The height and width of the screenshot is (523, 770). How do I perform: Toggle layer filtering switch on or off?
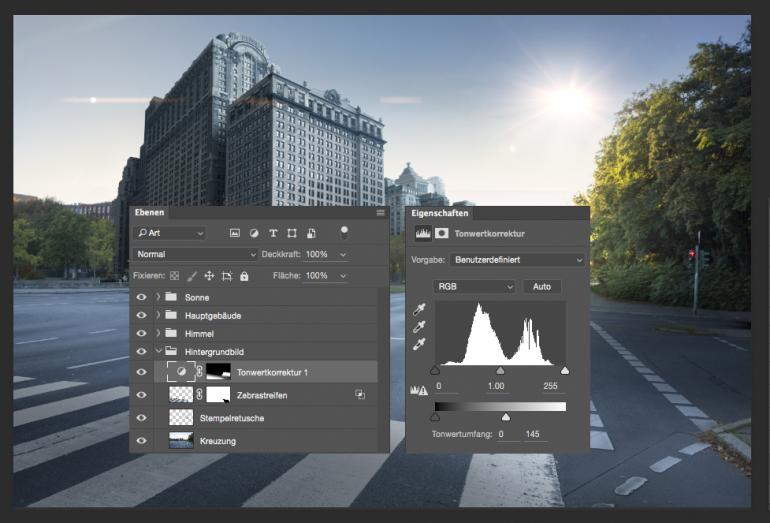[x=344, y=232]
